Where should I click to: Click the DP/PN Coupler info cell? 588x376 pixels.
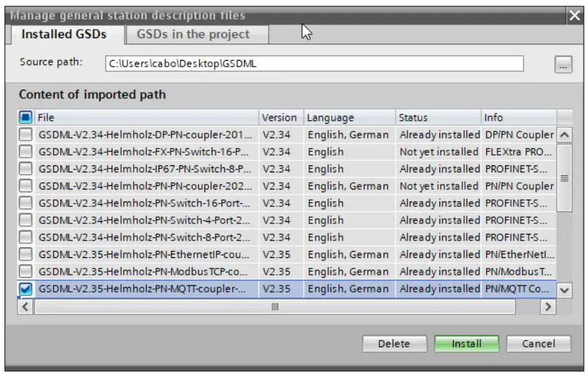coord(519,134)
